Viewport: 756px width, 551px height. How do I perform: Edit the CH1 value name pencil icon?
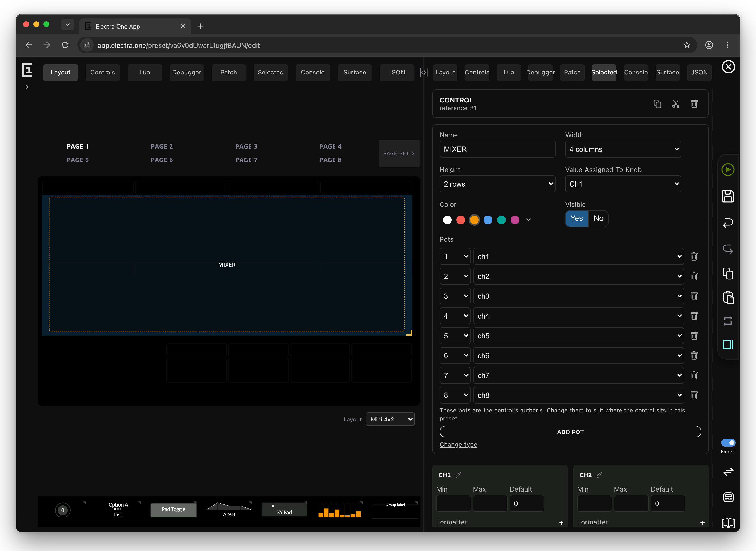(x=458, y=475)
